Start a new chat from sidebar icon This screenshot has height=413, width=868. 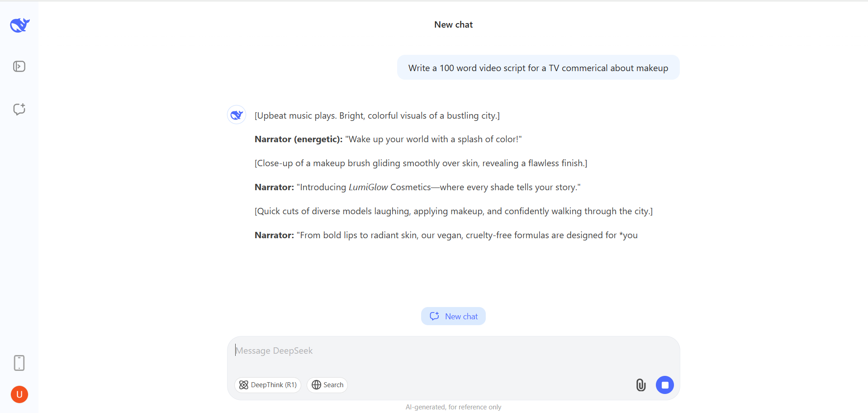point(19,109)
